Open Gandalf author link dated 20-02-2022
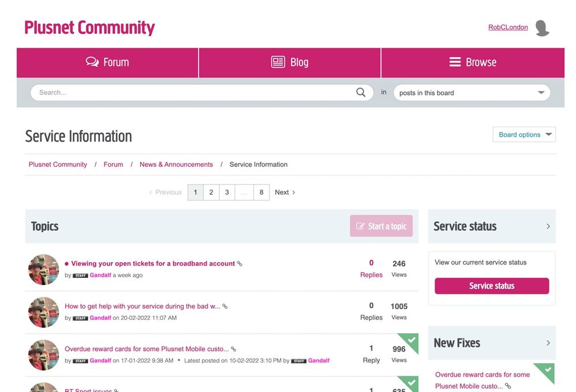 click(100, 318)
